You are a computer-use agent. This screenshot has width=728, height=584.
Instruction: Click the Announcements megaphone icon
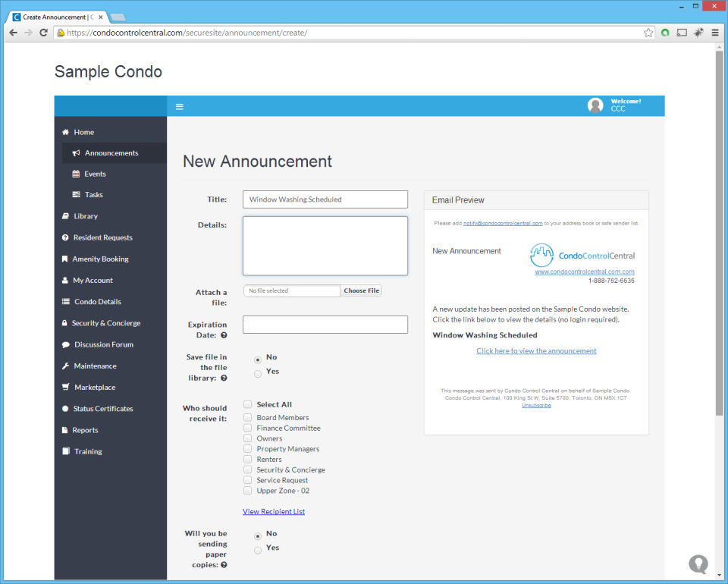[x=76, y=152]
